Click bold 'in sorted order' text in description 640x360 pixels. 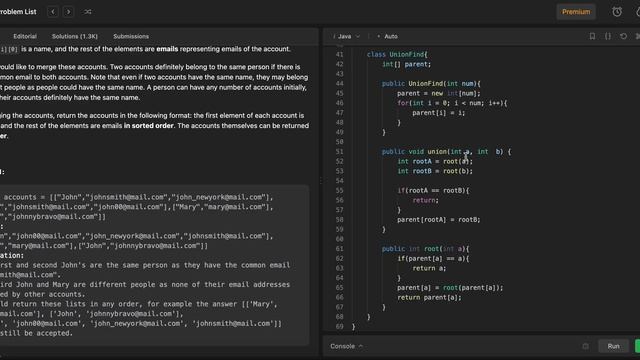(149, 126)
